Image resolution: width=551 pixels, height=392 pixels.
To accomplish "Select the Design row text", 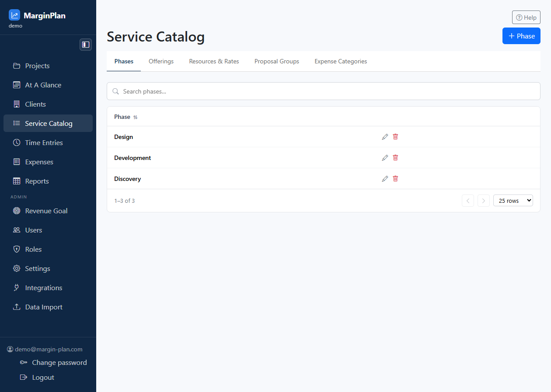I will (x=123, y=137).
